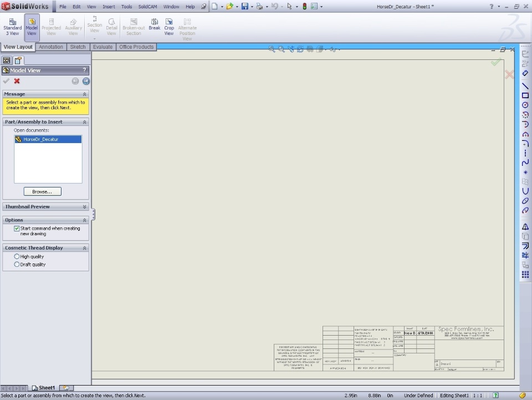Select the Model View tool in ribbon
532x400 pixels.
(x=32, y=27)
